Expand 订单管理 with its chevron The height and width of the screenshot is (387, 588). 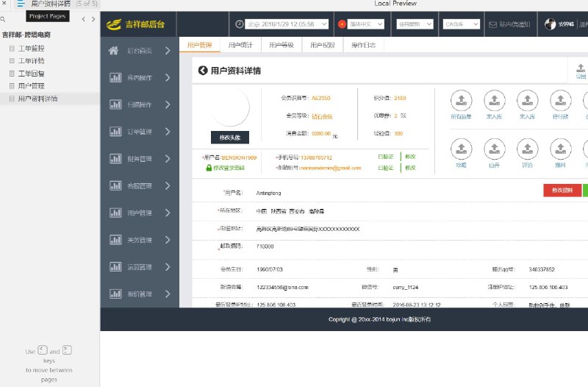pyautogui.click(x=168, y=132)
